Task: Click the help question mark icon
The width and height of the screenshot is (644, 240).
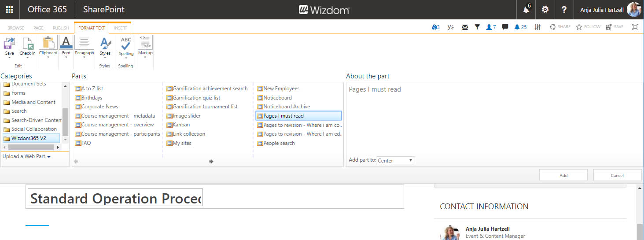Action: 564,9
